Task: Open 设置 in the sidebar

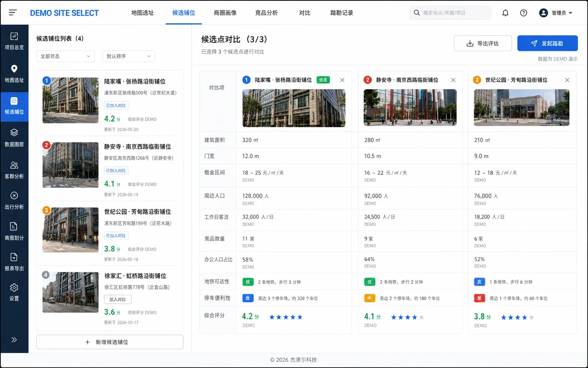Action: tap(14, 292)
